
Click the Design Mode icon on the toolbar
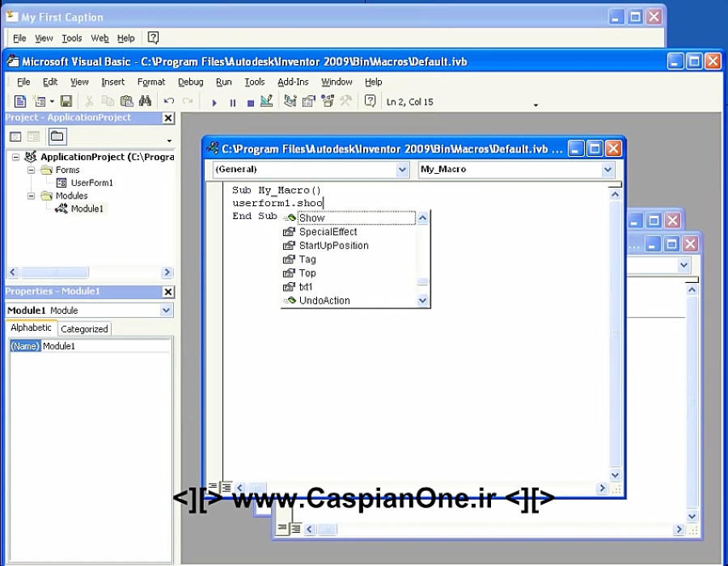pyautogui.click(x=267, y=101)
